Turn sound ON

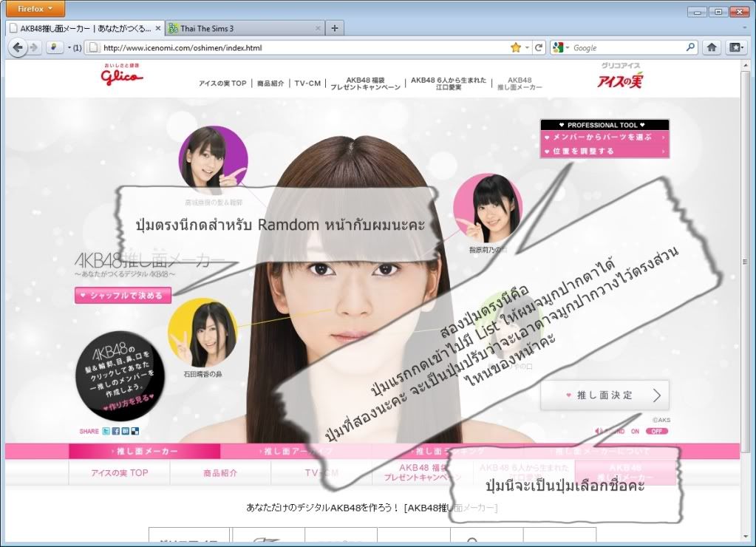[x=635, y=431]
